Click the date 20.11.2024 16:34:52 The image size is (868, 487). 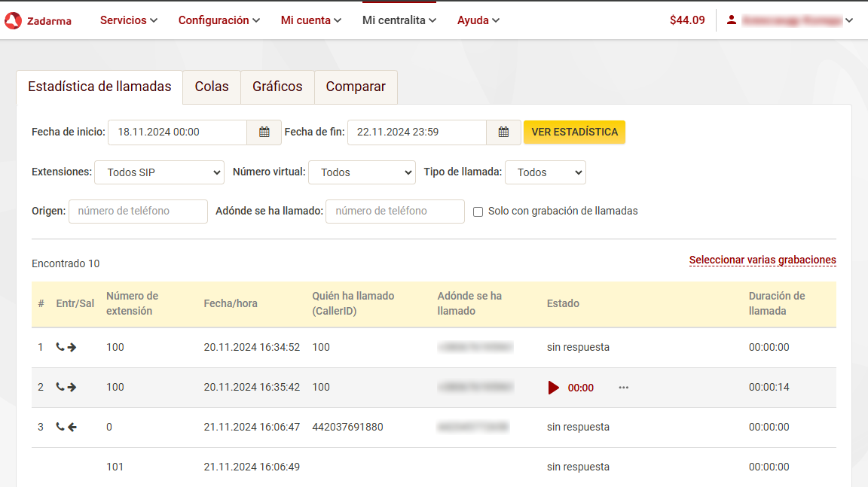point(252,347)
